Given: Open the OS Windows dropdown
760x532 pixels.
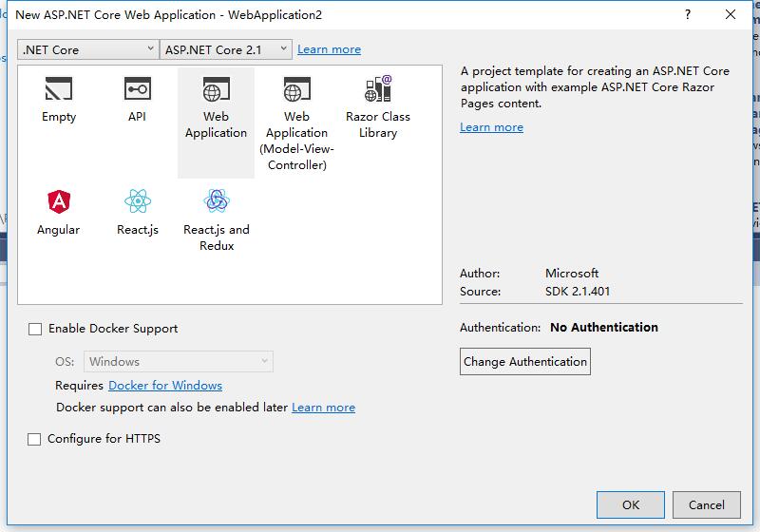Looking at the screenshot, I should coord(179,362).
